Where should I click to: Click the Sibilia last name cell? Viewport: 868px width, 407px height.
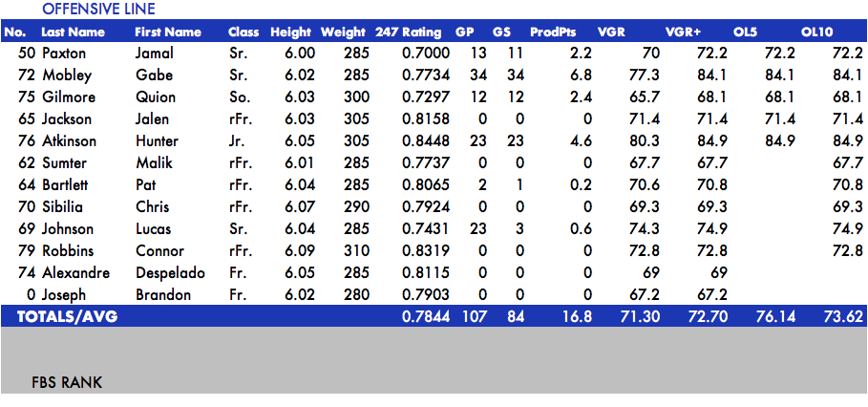point(63,207)
